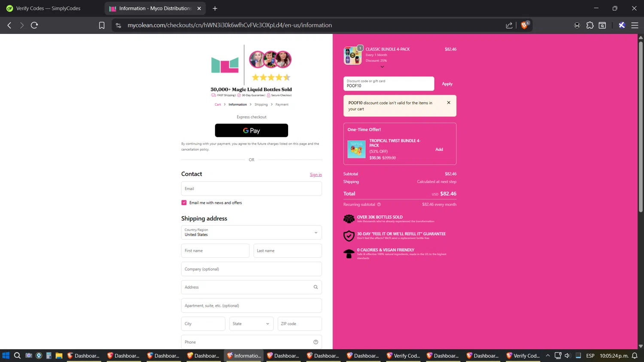Open Windows taskbar search
Screen dimensions: 644x362
tap(17, 356)
